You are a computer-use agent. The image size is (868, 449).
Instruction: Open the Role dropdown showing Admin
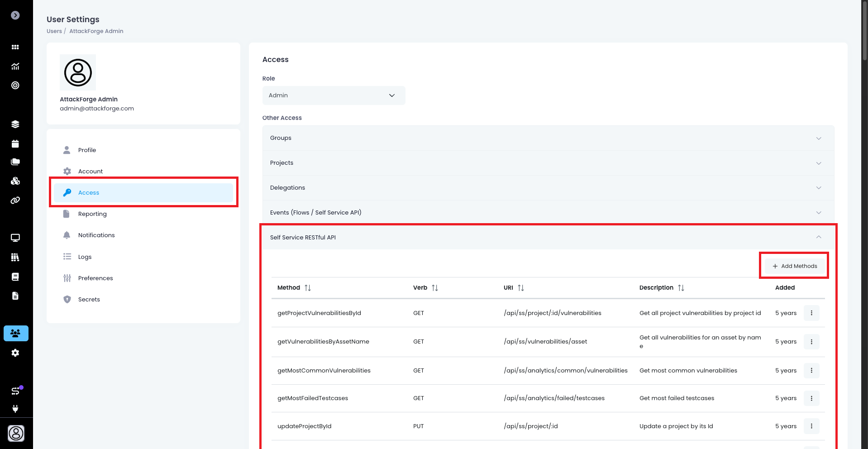[334, 96]
